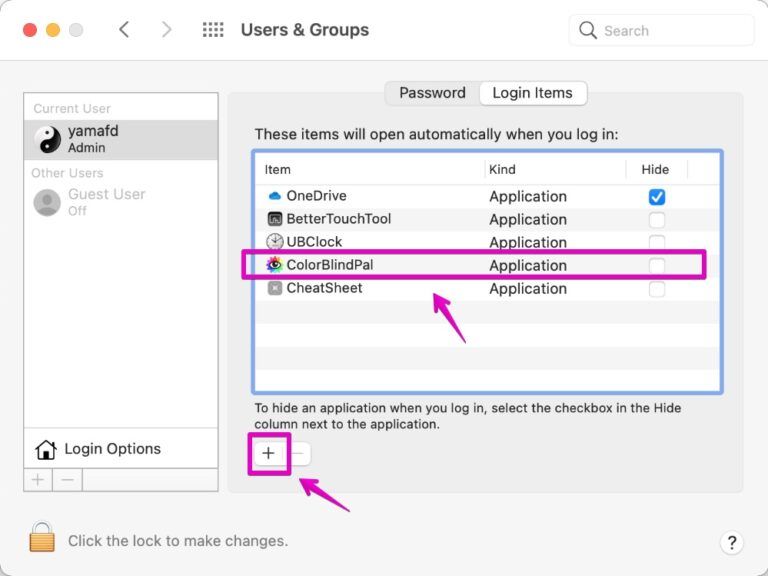The width and height of the screenshot is (768, 576).
Task: Click the help question mark button
Action: click(731, 542)
